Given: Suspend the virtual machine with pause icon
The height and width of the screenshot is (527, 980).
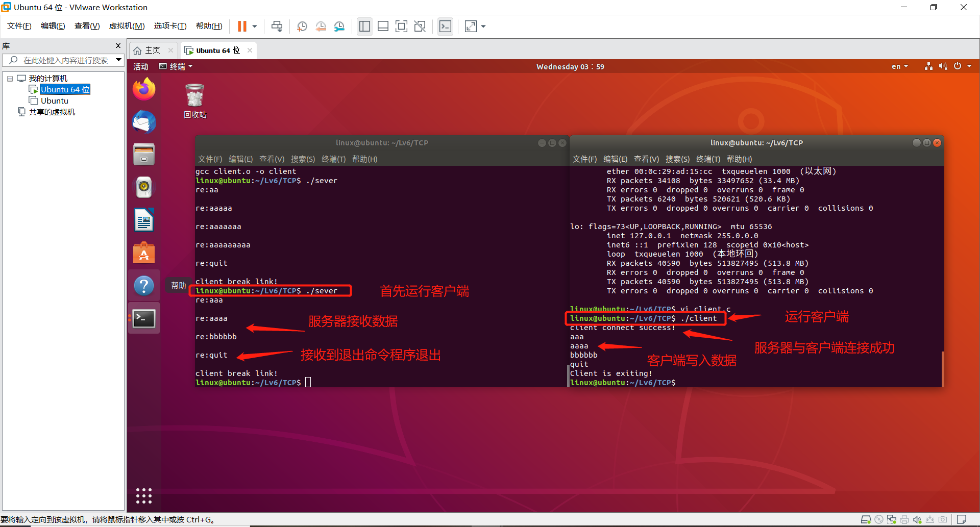Looking at the screenshot, I should (x=241, y=26).
